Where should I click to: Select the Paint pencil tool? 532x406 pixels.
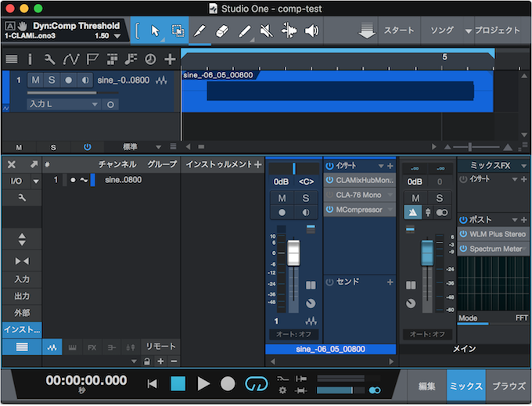tap(245, 31)
